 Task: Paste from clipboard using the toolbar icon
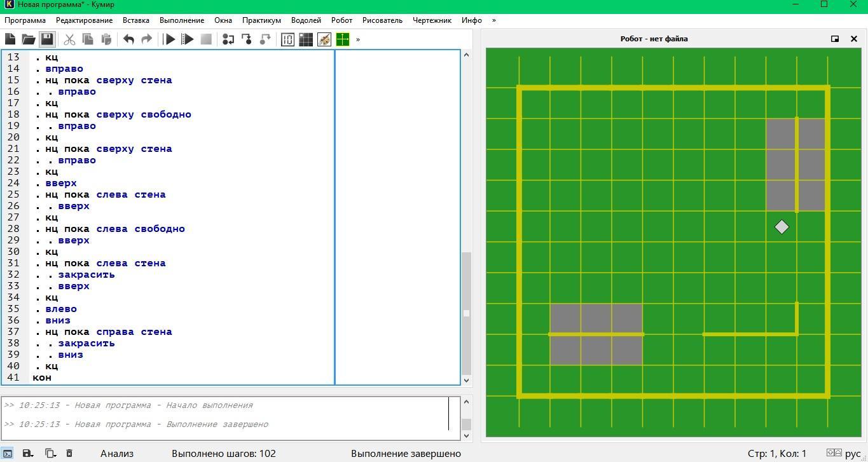click(x=106, y=39)
